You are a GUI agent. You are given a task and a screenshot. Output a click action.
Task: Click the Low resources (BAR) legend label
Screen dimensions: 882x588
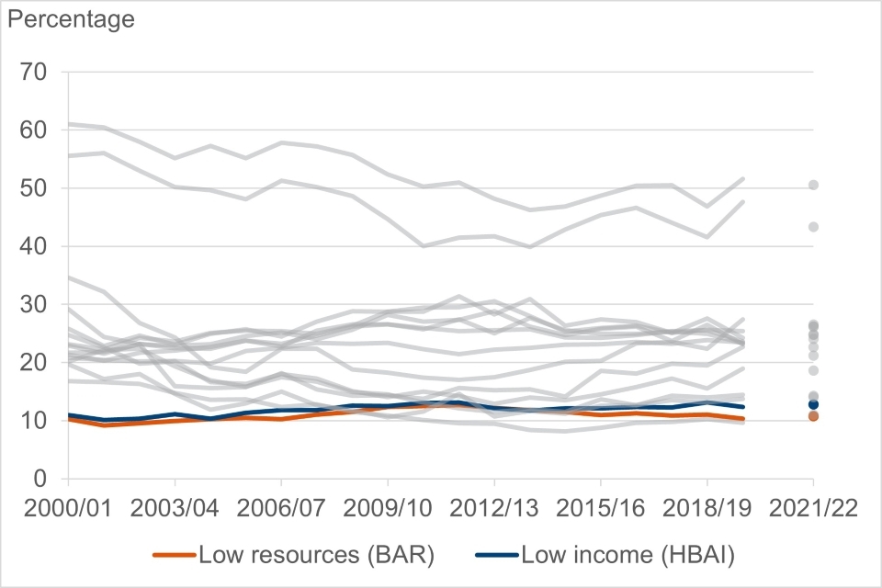tap(316, 554)
